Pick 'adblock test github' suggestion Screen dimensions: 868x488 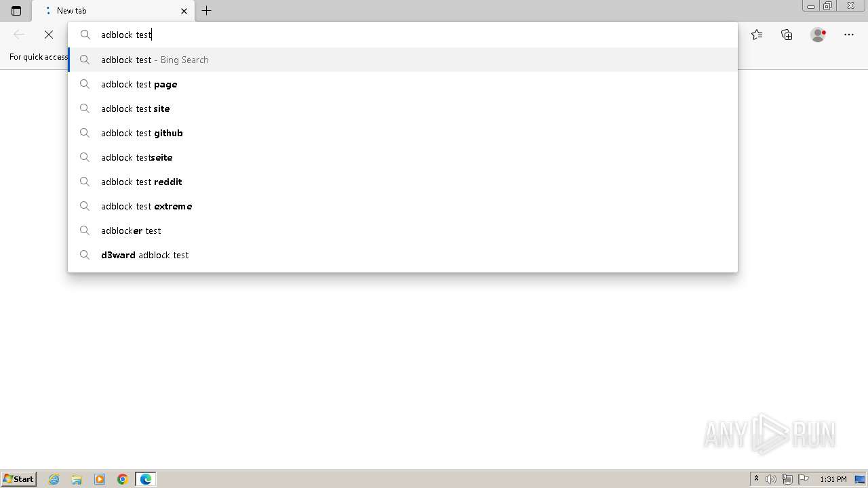point(403,133)
